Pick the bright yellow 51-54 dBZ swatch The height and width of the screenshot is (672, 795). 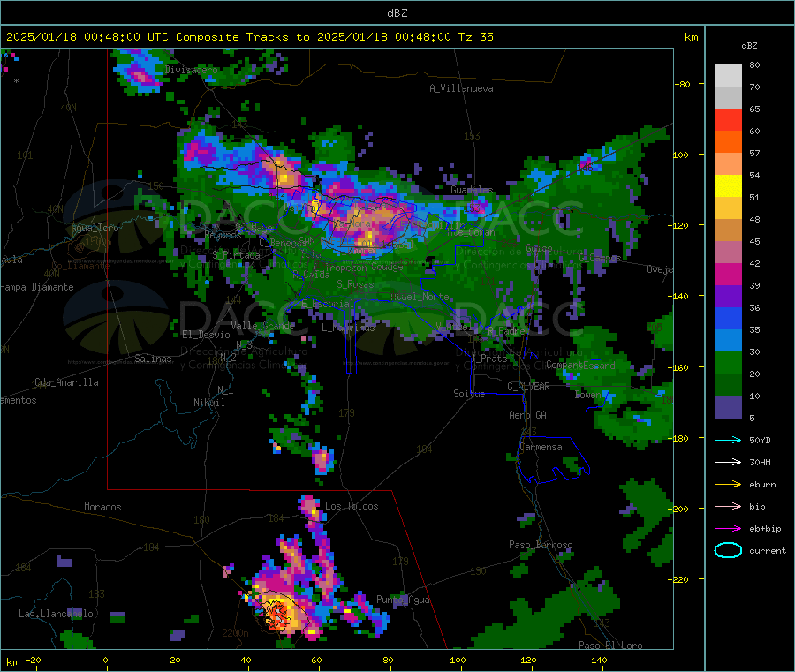(x=728, y=186)
